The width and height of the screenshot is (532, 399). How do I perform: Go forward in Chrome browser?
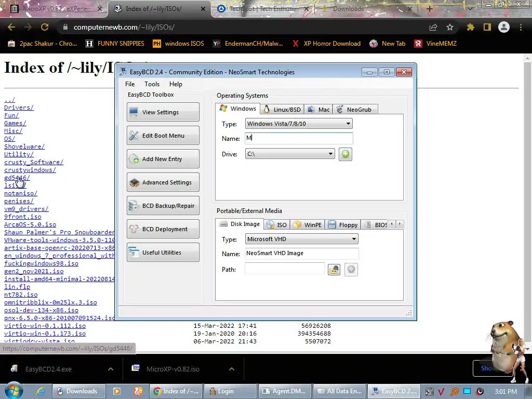click(x=28, y=27)
